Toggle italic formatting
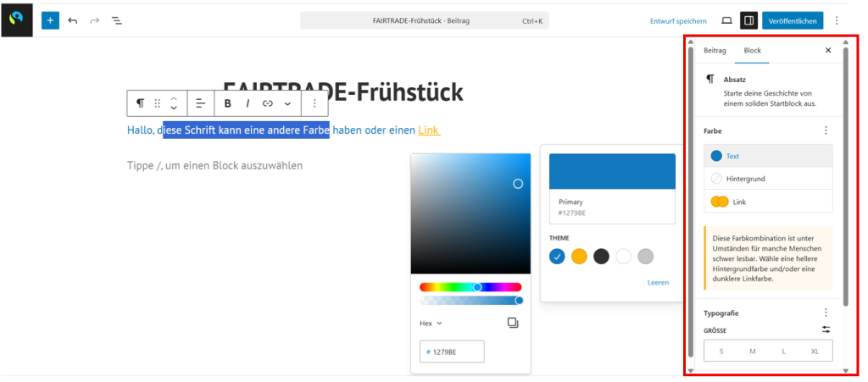Image resolution: width=868 pixels, height=382 pixels. tap(248, 103)
